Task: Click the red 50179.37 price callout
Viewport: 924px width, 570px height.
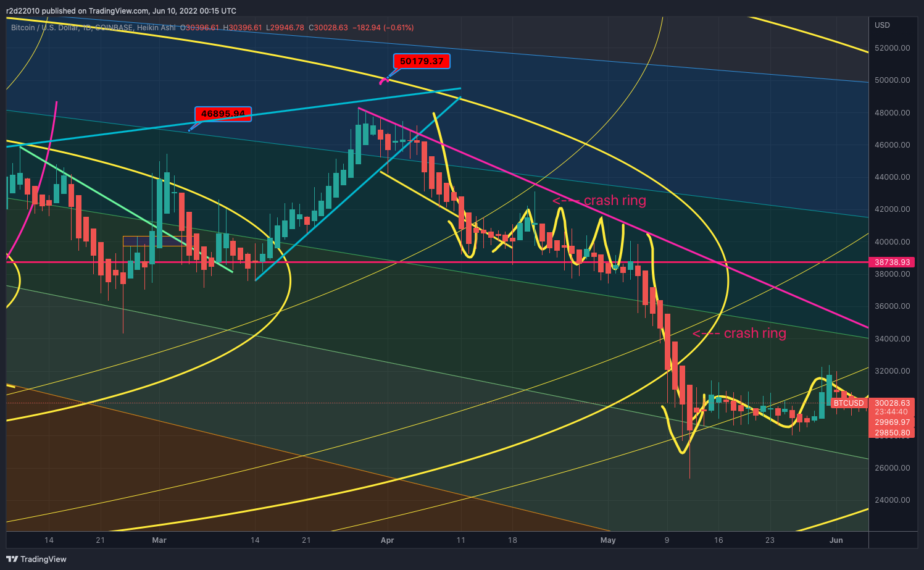Action: tap(422, 61)
